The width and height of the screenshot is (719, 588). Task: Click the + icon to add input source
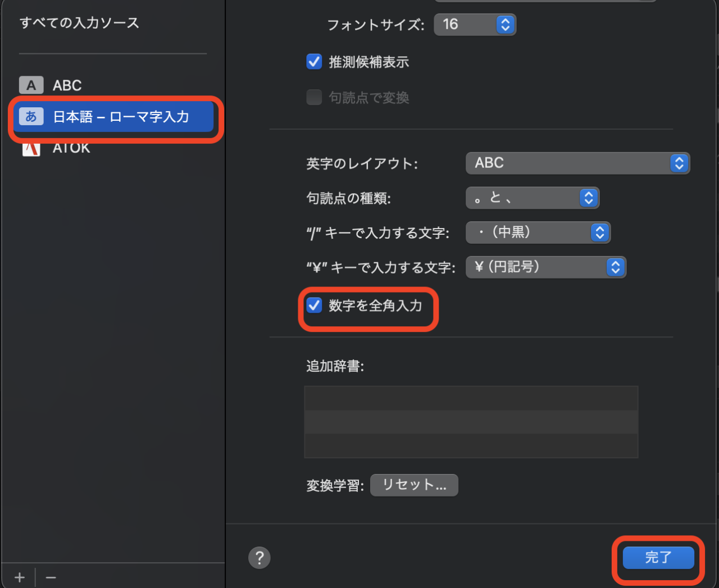click(x=19, y=577)
